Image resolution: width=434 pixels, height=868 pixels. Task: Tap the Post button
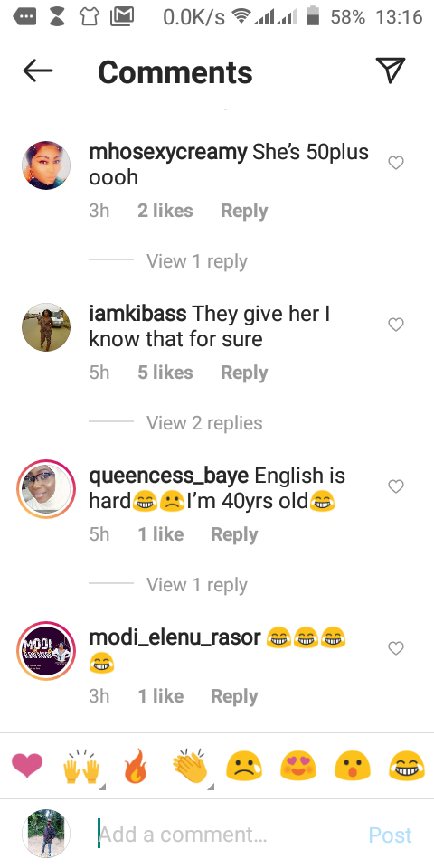[x=391, y=835]
